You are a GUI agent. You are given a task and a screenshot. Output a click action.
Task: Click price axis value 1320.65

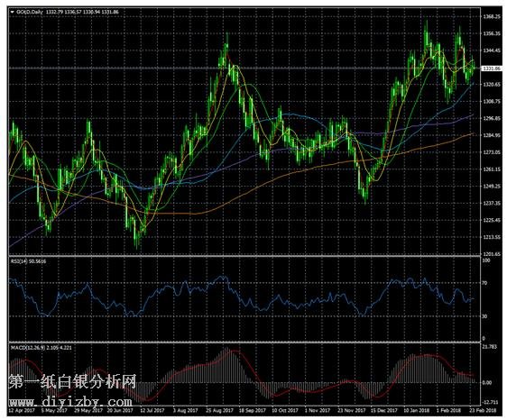492,85
